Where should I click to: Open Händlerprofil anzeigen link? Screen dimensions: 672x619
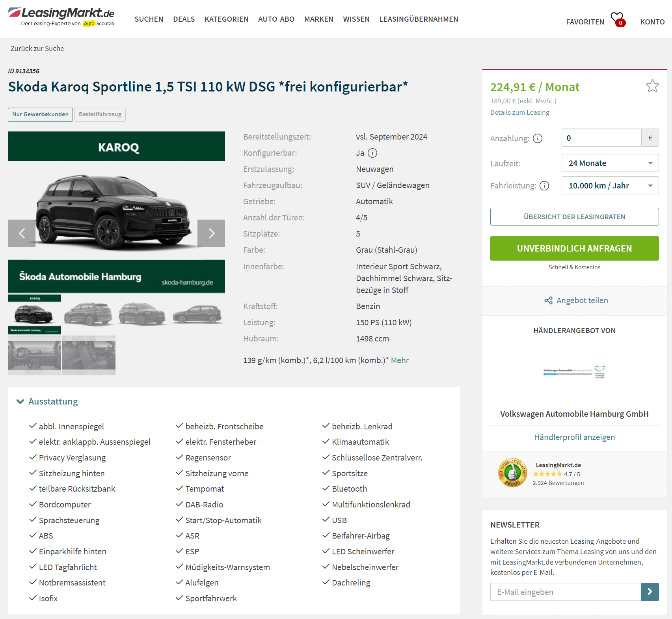tap(574, 437)
